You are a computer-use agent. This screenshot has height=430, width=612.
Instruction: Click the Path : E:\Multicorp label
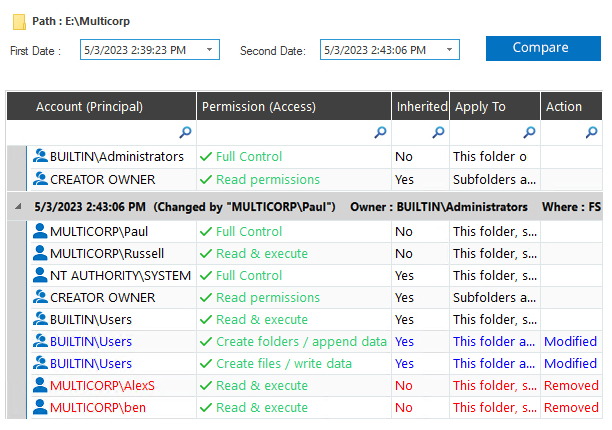click(x=81, y=21)
